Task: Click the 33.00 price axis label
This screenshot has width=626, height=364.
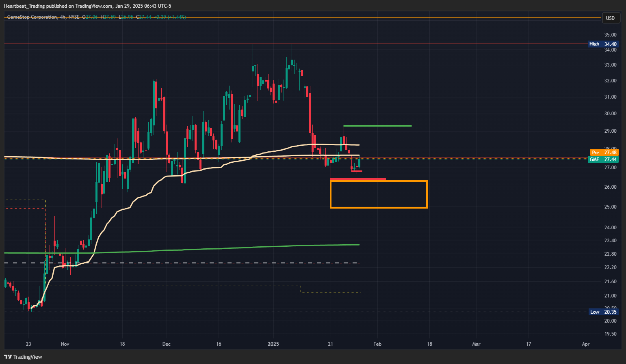Action: (610, 65)
